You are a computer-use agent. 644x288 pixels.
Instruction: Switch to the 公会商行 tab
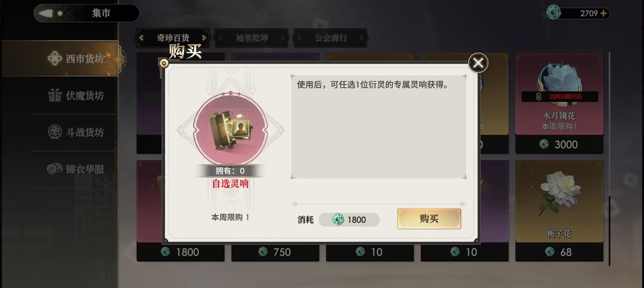click(x=331, y=38)
